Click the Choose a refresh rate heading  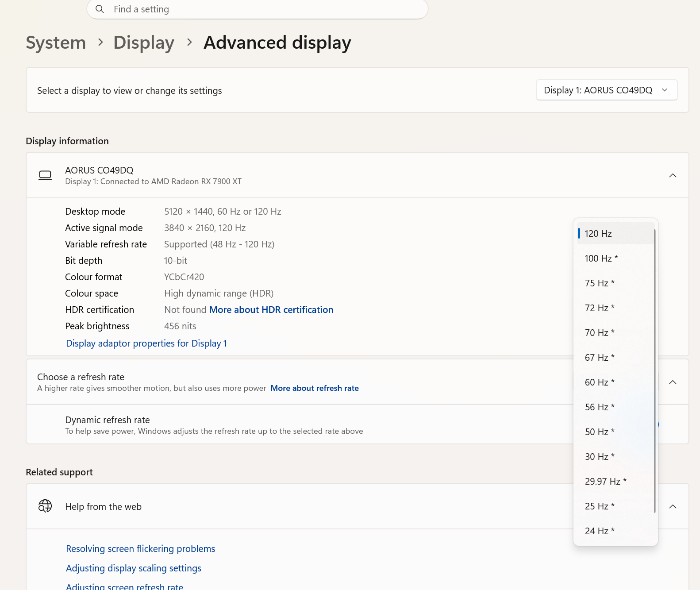pos(81,377)
